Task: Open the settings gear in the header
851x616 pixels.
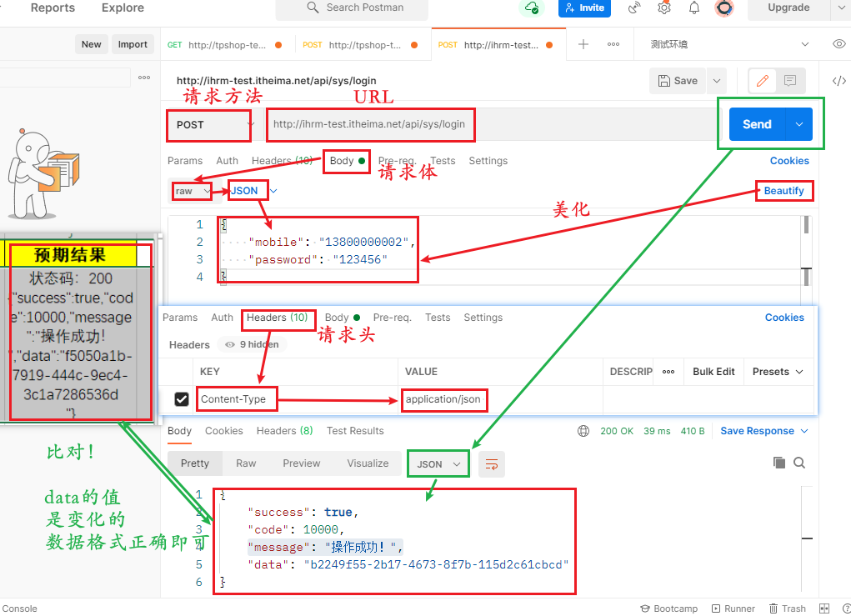Action: pyautogui.click(x=664, y=8)
